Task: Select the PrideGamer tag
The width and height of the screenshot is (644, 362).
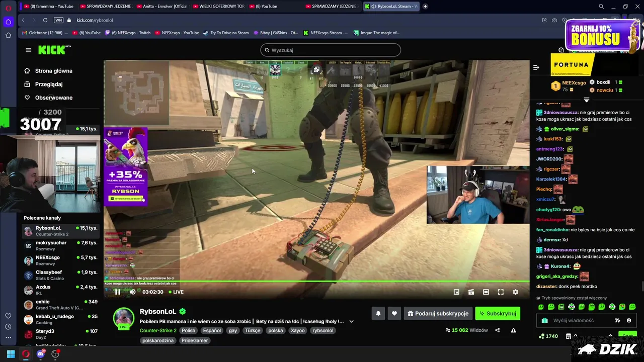Action: pyautogui.click(x=195, y=340)
